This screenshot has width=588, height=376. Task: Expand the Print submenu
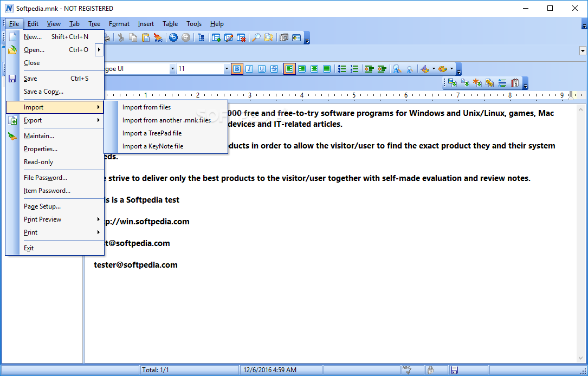(55, 232)
